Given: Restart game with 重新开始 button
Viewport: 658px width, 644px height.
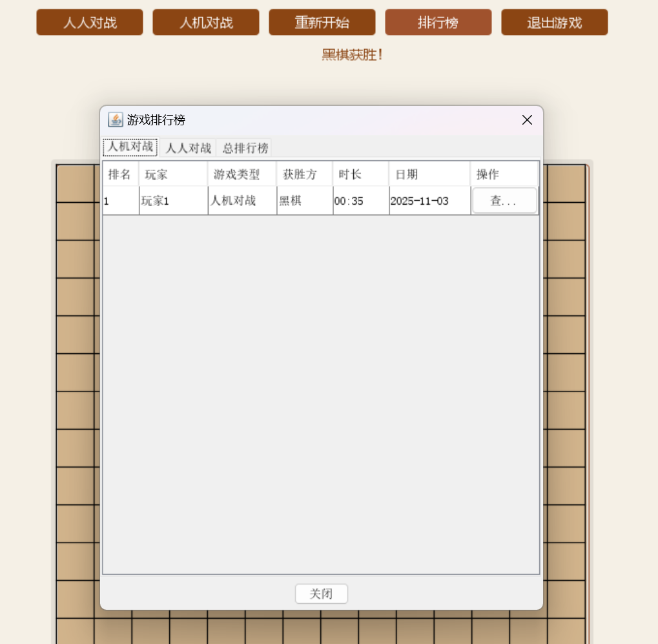Looking at the screenshot, I should tap(322, 22).
